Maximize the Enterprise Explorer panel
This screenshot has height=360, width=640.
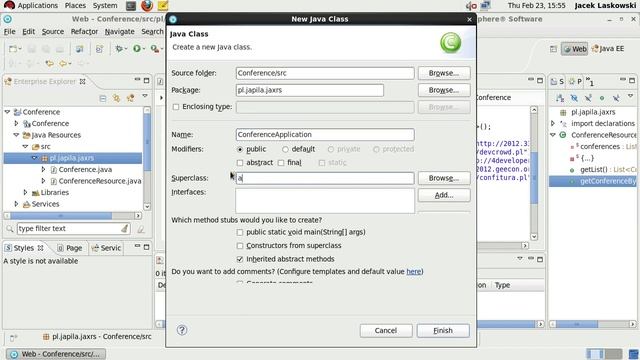pyautogui.click(x=147, y=80)
